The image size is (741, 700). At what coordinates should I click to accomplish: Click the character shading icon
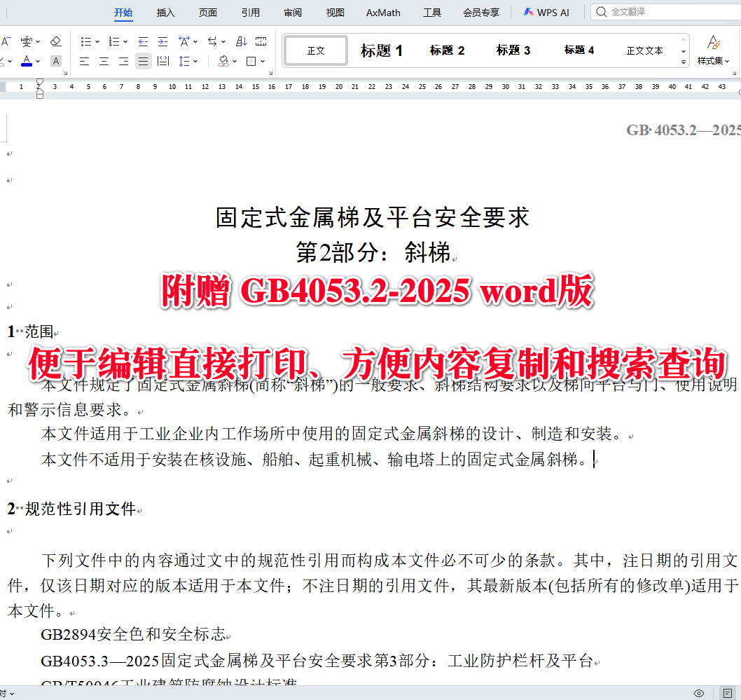click(56, 61)
